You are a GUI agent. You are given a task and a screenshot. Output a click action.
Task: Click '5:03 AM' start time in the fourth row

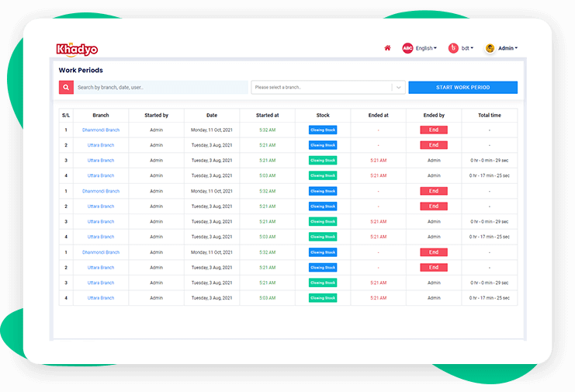pyautogui.click(x=268, y=175)
